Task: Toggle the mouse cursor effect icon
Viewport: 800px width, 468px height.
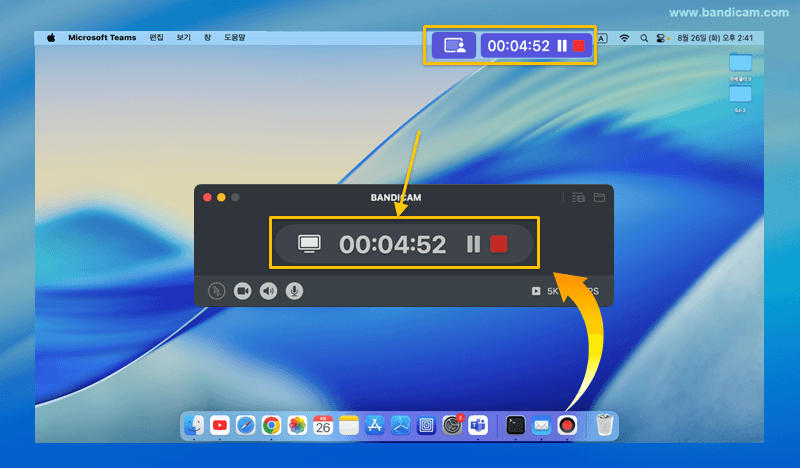Action: (x=217, y=291)
